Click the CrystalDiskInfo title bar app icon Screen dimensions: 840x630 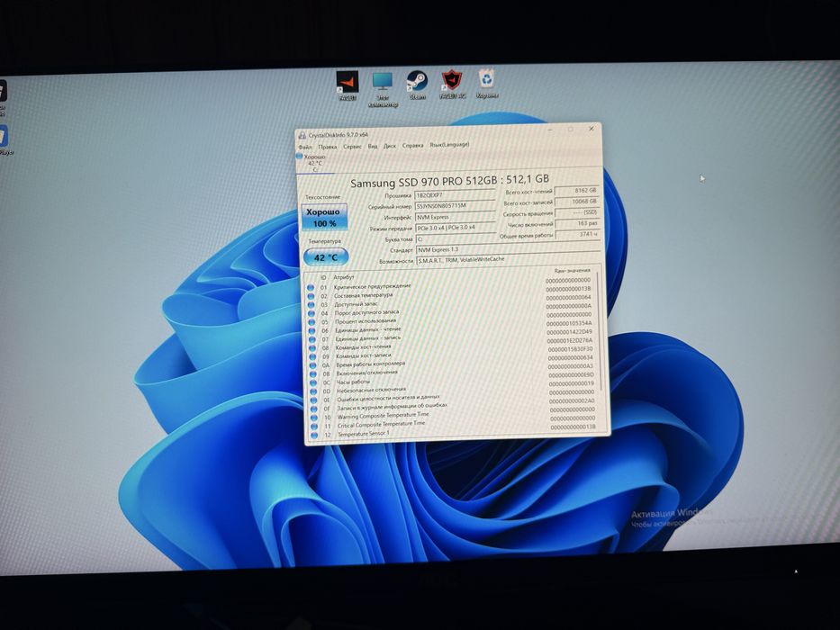pyautogui.click(x=303, y=136)
